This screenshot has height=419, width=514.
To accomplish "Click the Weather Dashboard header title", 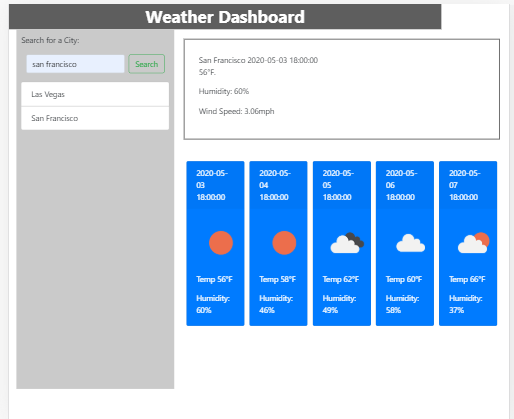I will click(225, 17).
